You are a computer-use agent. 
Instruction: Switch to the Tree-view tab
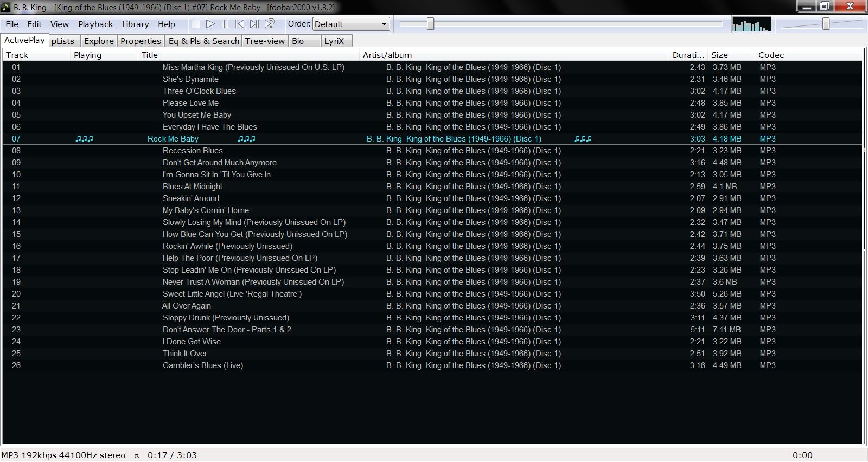(x=265, y=41)
